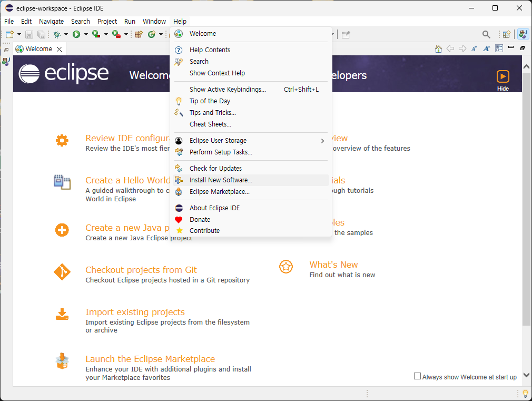Choose Check for Updates in the Help menu

tap(251, 169)
